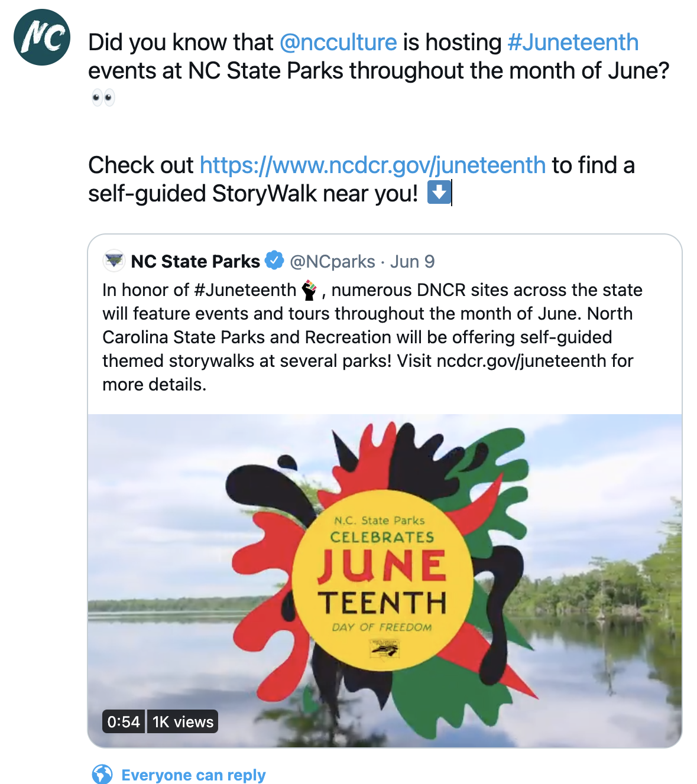Click #Juneteenth in the quoted tweet

coord(245,290)
